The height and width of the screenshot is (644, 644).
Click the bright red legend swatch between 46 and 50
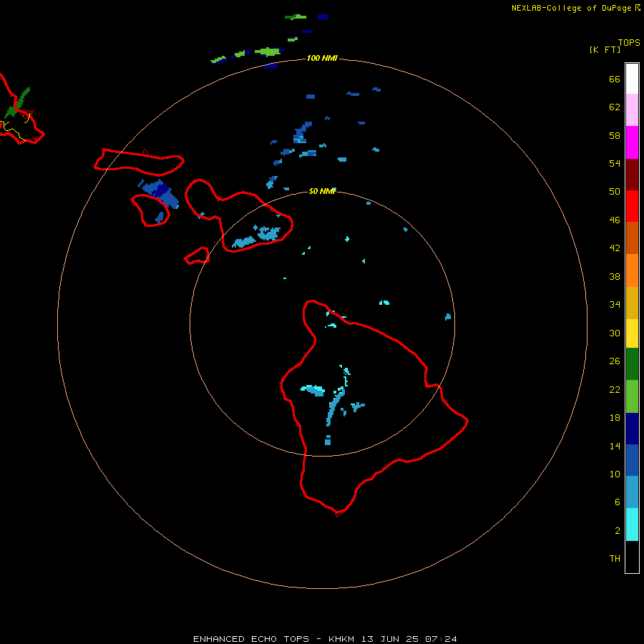tap(632, 206)
